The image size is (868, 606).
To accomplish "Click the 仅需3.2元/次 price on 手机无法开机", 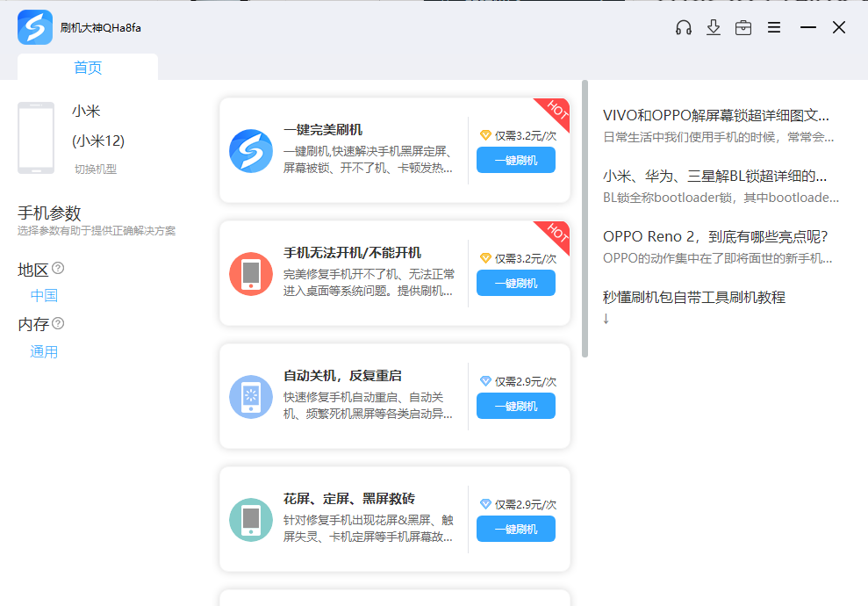I will [526, 259].
